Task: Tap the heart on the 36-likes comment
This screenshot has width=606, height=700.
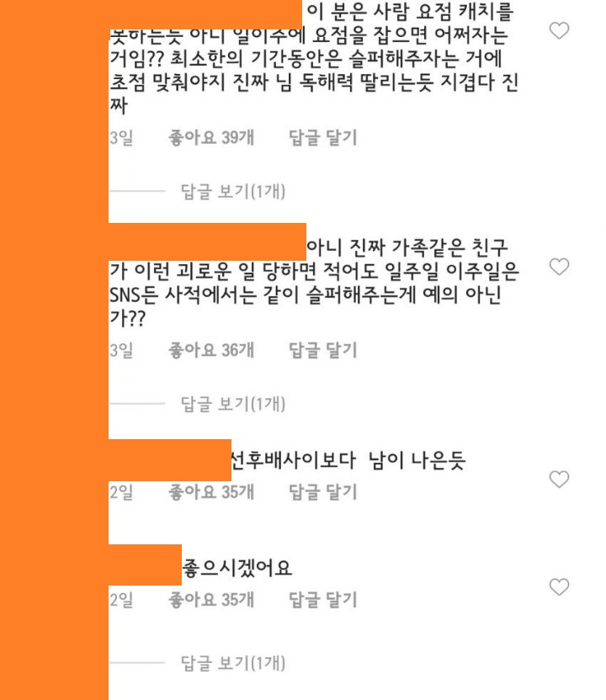Action: (x=559, y=267)
